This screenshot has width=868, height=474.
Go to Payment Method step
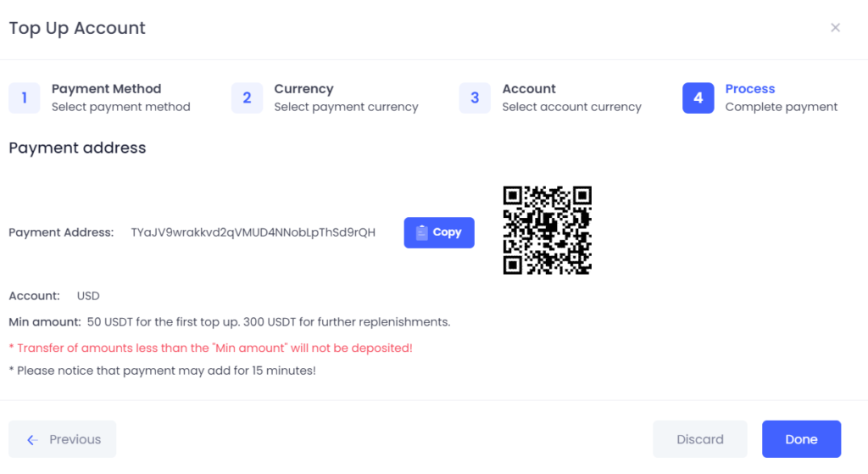pyautogui.click(x=106, y=89)
